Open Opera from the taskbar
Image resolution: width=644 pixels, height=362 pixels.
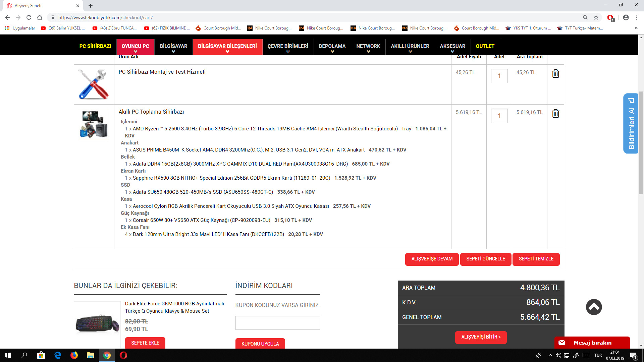click(x=123, y=355)
